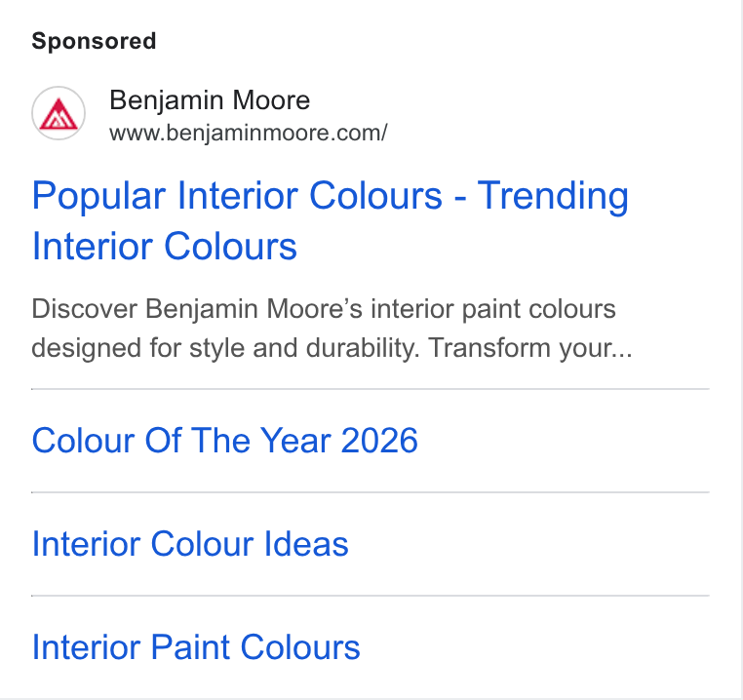The width and height of the screenshot is (743, 700).
Task: Click the Benjamin Moore red triangle logo
Action: (x=59, y=114)
